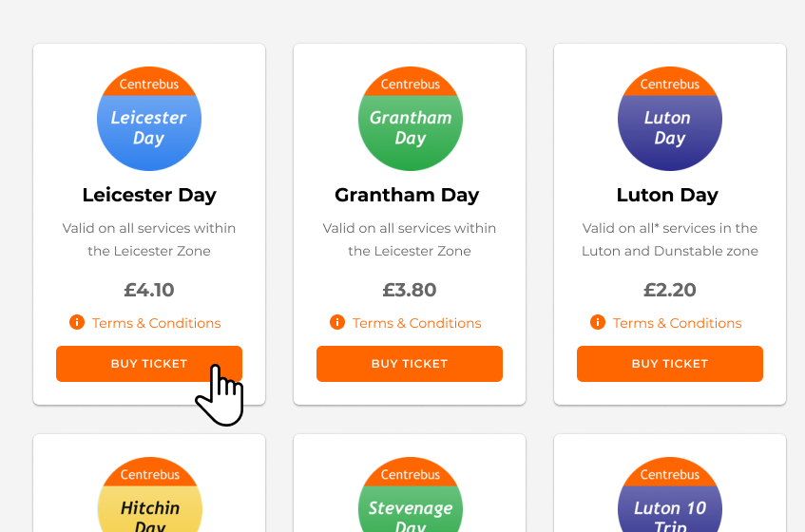Open Terms & Conditions for Grantham Day
This screenshot has width=805, height=532.
click(x=417, y=323)
